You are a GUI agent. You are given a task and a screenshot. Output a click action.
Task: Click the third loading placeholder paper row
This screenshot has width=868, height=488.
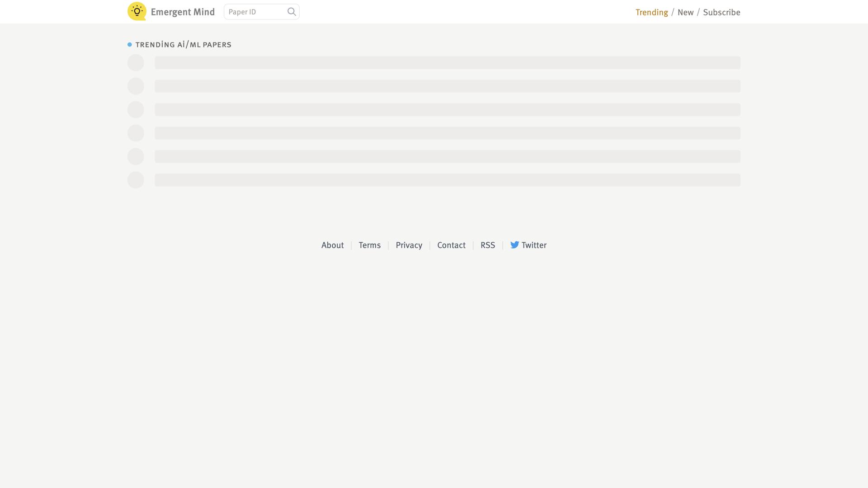(x=447, y=110)
